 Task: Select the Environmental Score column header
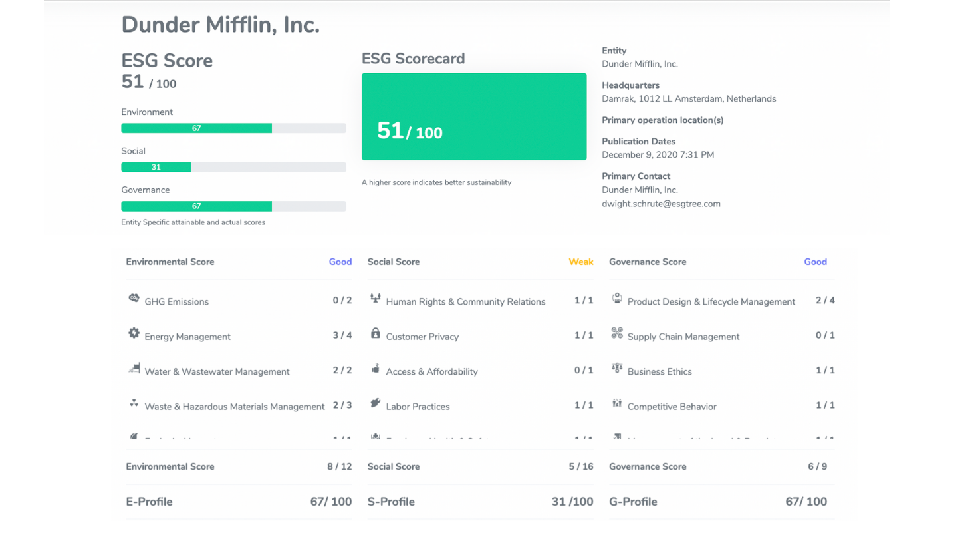click(x=170, y=262)
